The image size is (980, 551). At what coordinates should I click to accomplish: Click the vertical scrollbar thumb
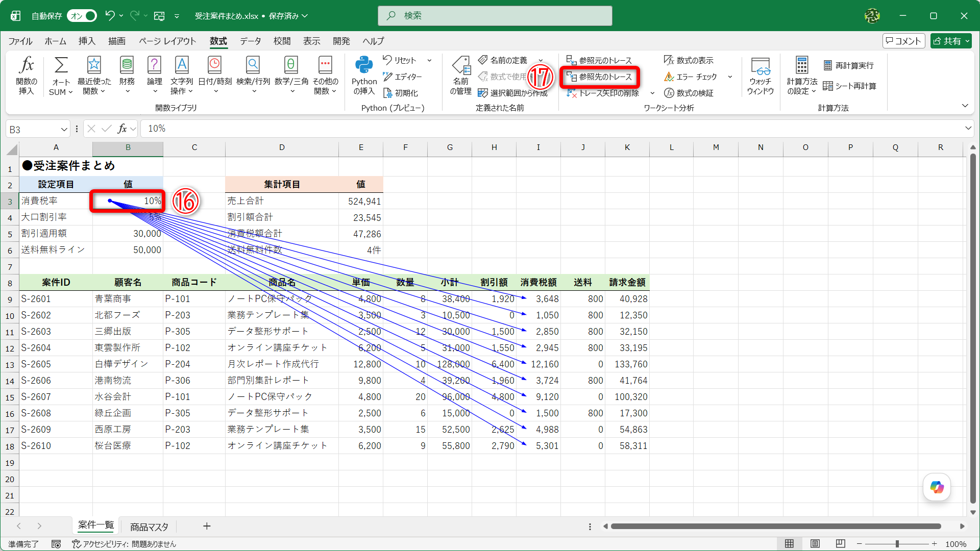(973, 329)
